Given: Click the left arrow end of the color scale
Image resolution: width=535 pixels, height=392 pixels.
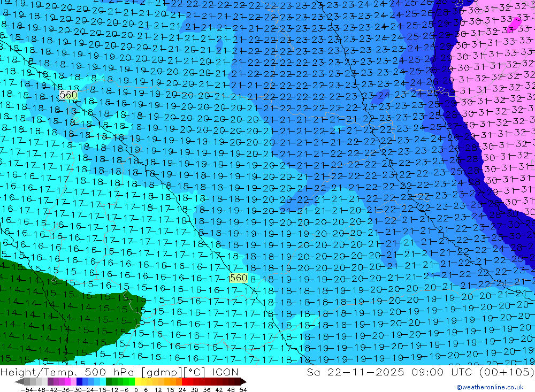Looking at the screenshot, I should click(x=19, y=381).
